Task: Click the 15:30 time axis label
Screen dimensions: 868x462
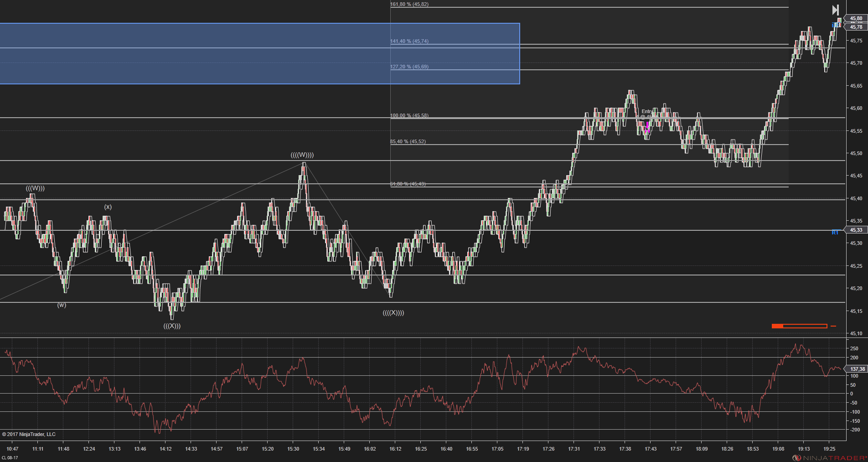Action: 294,449
